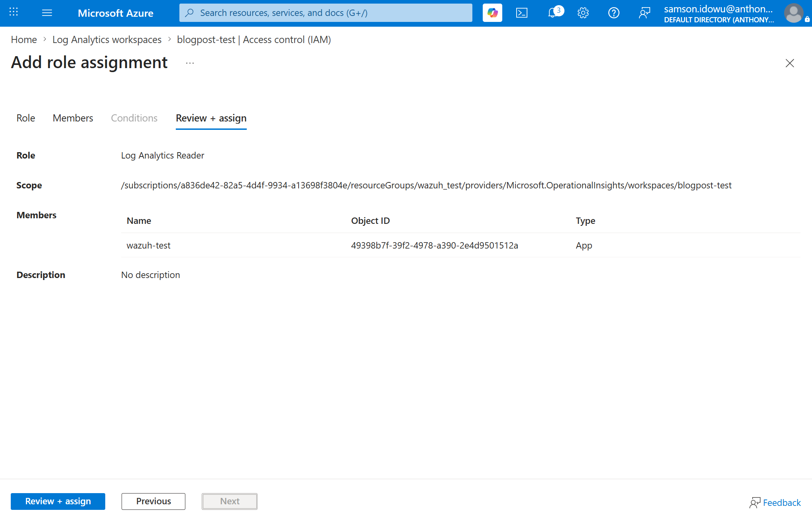Click the Add role assignment heading
812x523 pixels.
(89, 63)
